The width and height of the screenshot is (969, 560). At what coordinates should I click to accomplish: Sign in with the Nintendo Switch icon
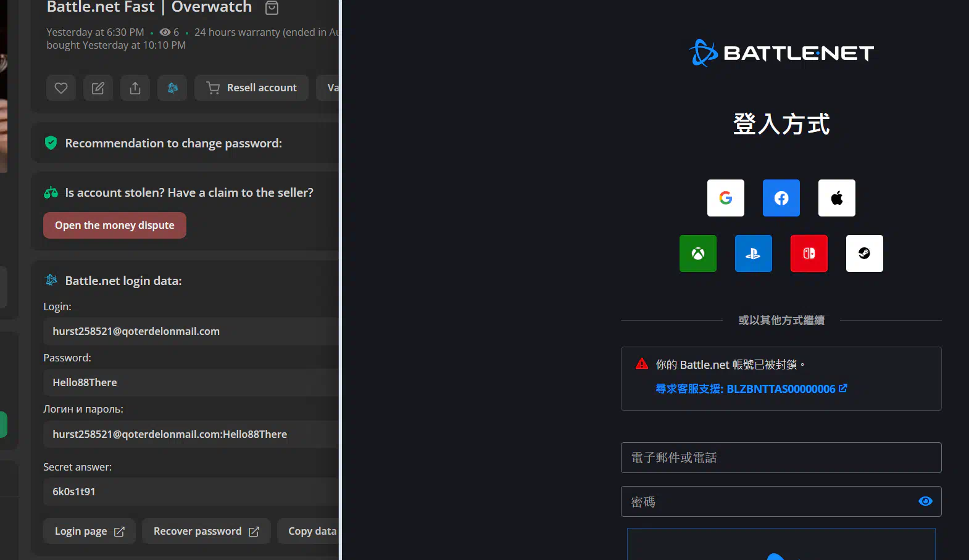coord(809,253)
